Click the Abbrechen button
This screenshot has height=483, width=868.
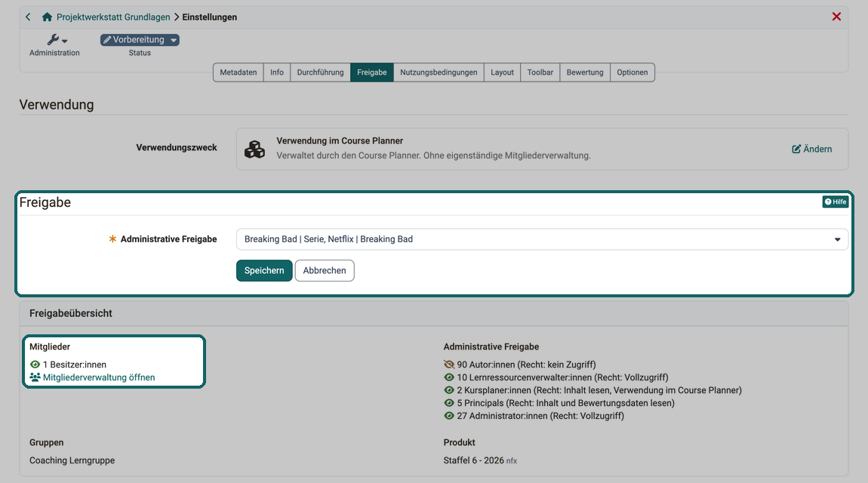(x=325, y=270)
